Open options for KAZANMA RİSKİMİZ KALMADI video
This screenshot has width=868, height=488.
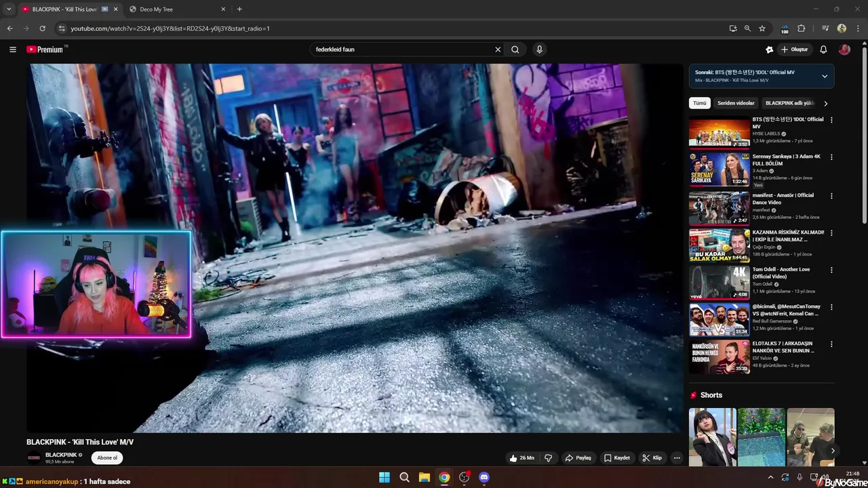pos(831,233)
